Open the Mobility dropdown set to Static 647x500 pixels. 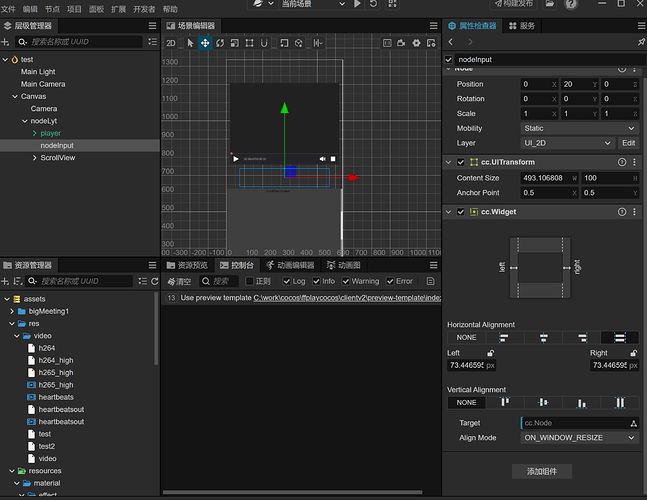[x=578, y=128]
